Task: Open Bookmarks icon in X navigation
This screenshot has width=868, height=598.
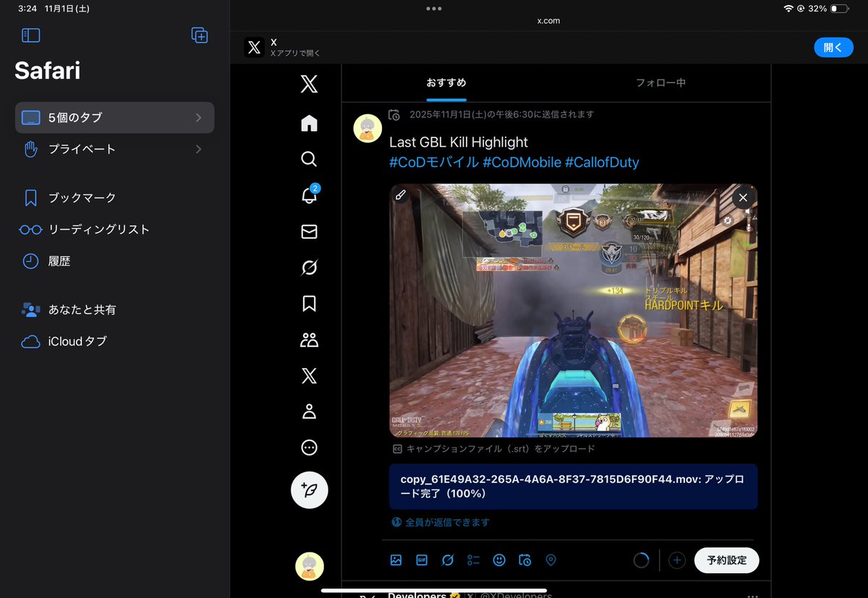Action: 309,304
